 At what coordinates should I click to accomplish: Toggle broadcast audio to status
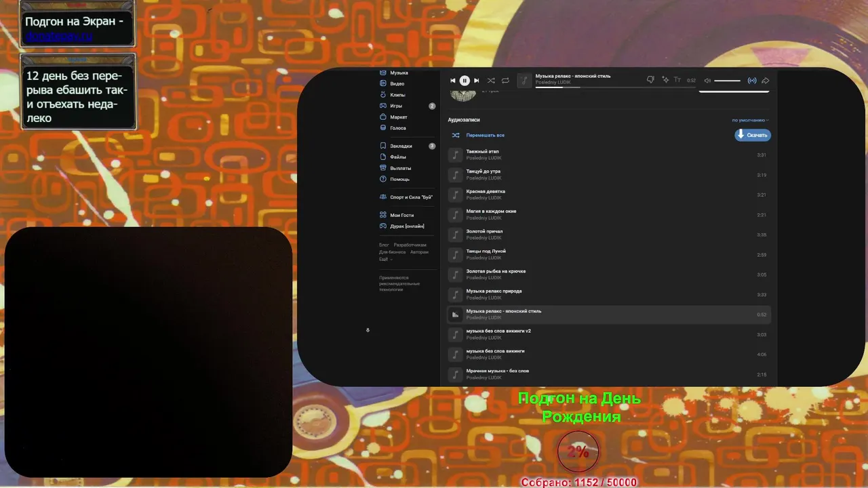point(752,81)
